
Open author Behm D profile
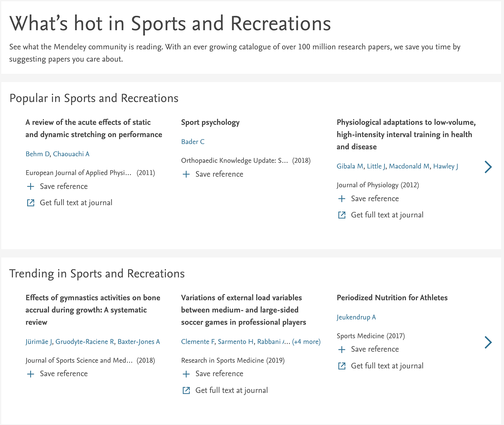pyautogui.click(x=37, y=154)
